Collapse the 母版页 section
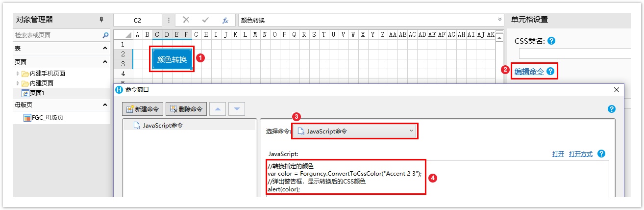The width and height of the screenshot is (644, 210). pos(105,105)
